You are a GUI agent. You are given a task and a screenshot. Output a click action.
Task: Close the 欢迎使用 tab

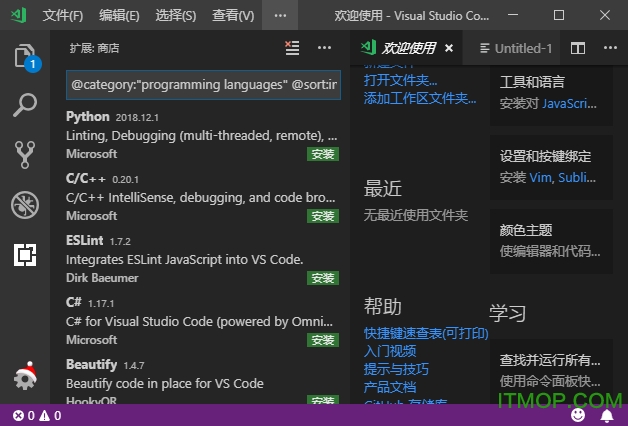[x=449, y=48]
